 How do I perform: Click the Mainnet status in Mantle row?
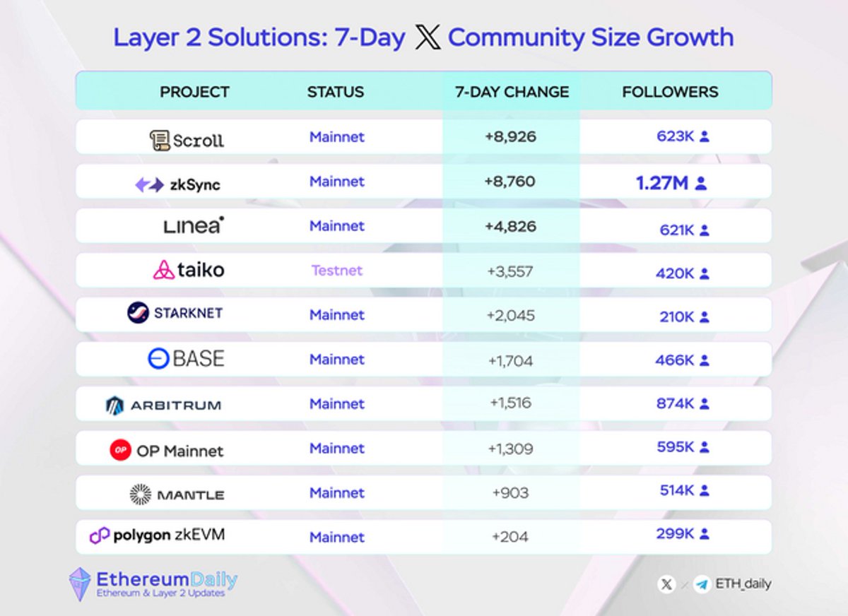337,492
